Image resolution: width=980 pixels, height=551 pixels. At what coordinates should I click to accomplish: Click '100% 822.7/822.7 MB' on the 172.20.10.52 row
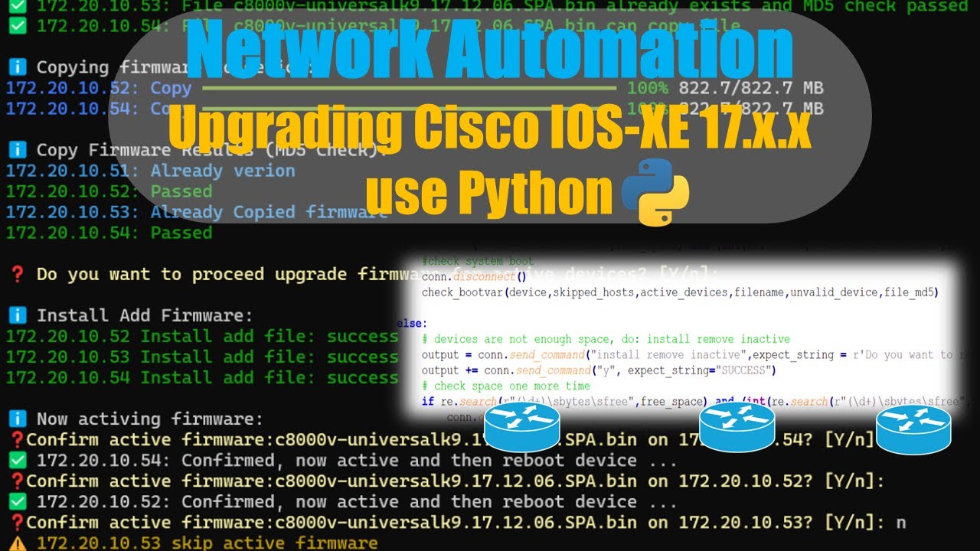pyautogui.click(x=725, y=88)
